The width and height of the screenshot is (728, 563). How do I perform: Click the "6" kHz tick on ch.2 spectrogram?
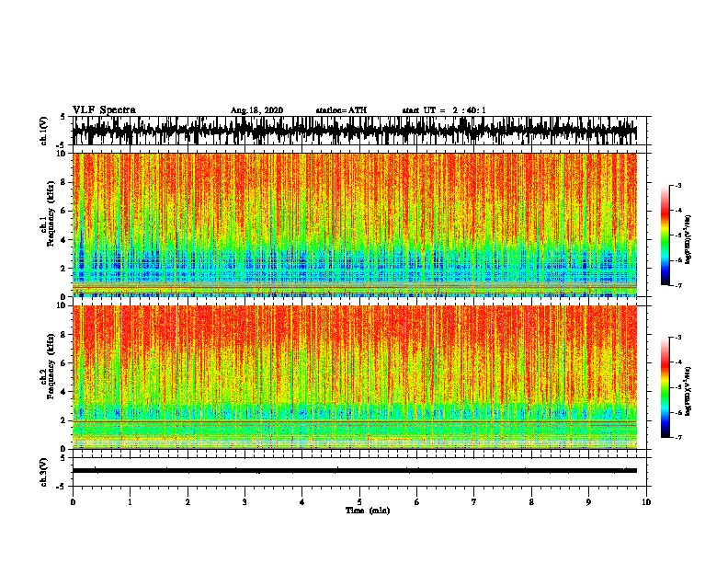(63, 362)
